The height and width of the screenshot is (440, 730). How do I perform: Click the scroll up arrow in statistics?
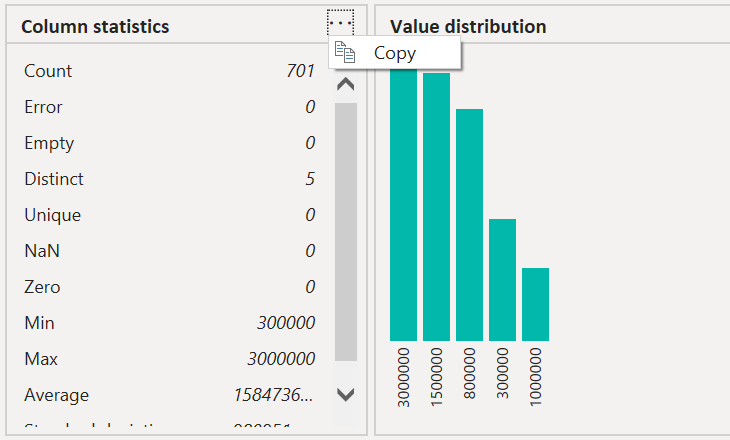tap(345, 84)
